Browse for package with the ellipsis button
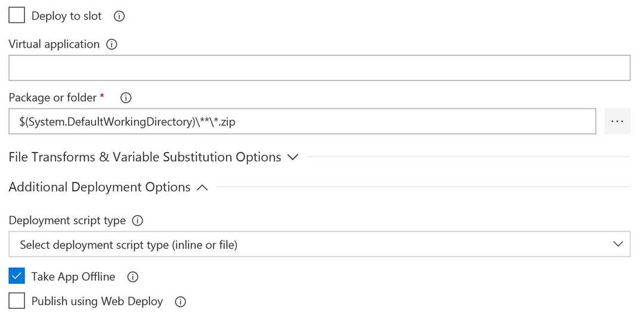 [x=617, y=121]
